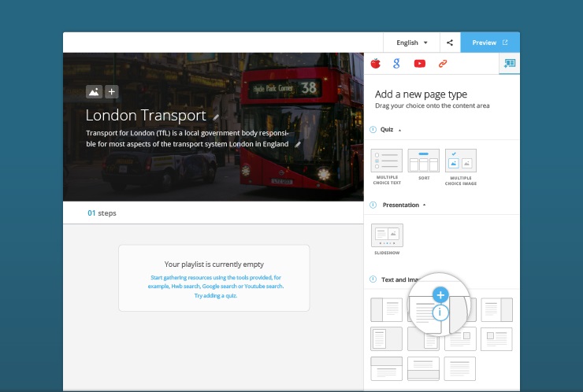This screenshot has height=392, width=583.
Task: Click the plus icon beside image icon
Action: pyautogui.click(x=111, y=92)
